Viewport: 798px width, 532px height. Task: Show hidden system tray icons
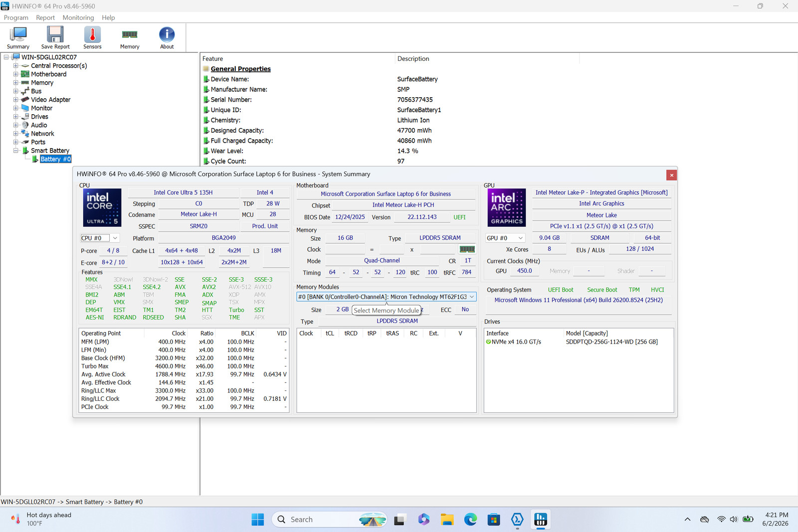coord(687,520)
